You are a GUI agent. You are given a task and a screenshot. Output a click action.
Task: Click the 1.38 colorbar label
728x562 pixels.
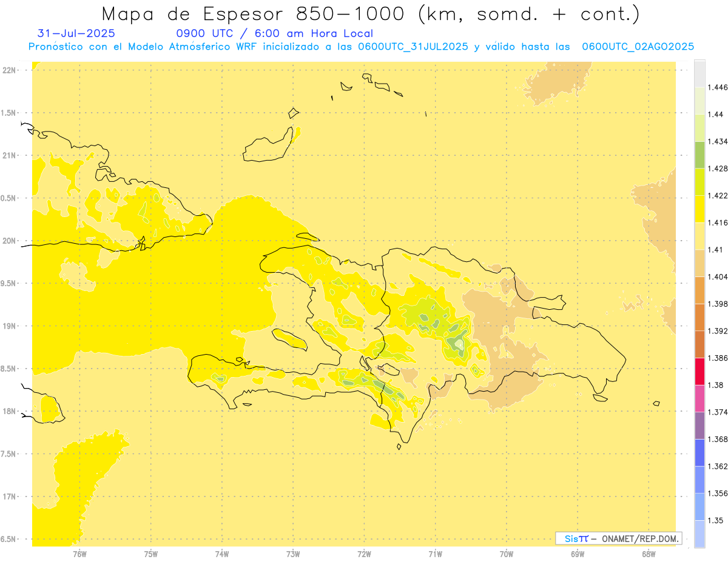[715, 385]
